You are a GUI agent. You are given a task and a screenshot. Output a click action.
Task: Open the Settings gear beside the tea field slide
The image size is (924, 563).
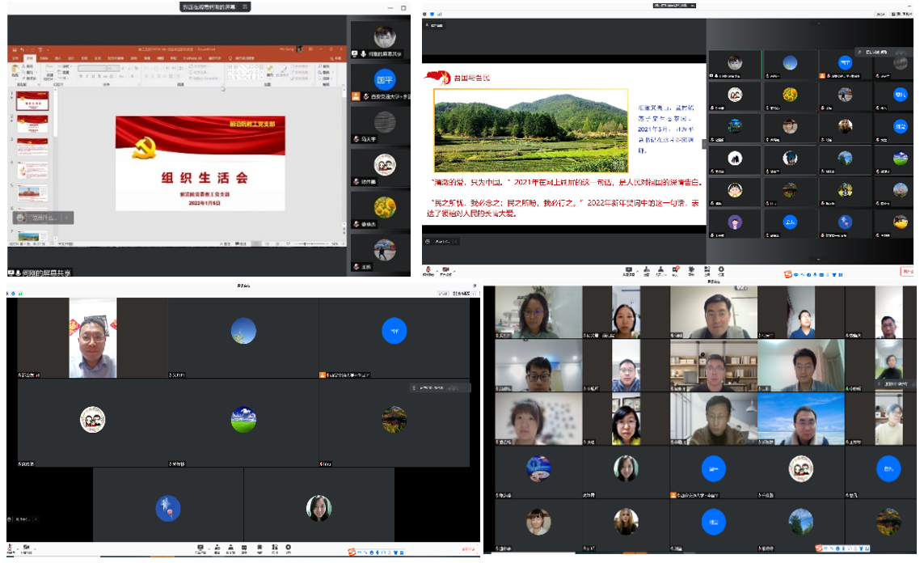(720, 270)
